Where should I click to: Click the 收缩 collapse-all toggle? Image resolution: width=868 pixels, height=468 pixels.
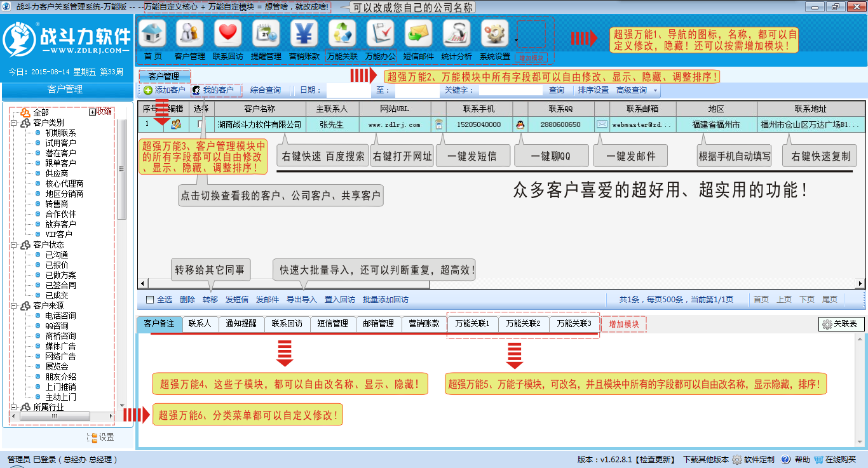pyautogui.click(x=100, y=112)
